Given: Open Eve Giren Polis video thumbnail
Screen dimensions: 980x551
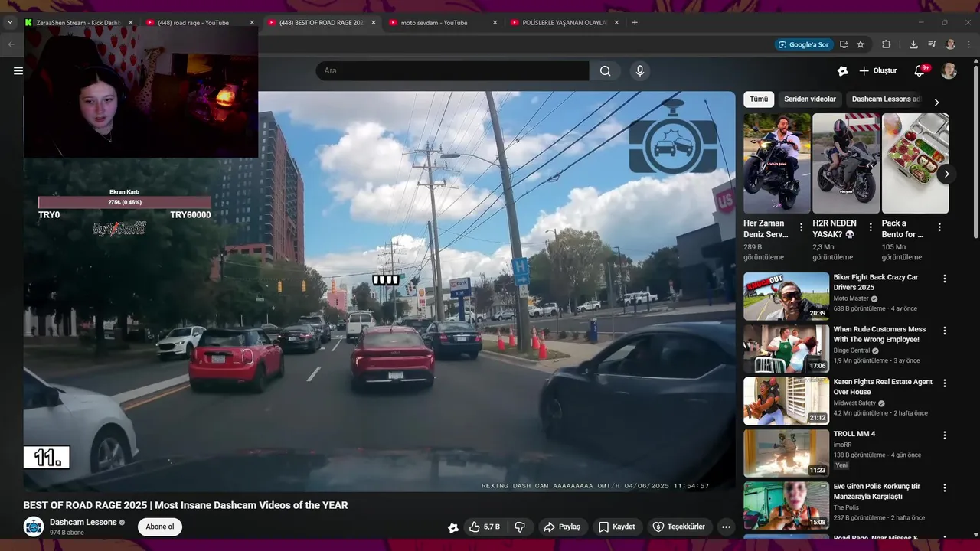Looking at the screenshot, I should pyautogui.click(x=786, y=505).
